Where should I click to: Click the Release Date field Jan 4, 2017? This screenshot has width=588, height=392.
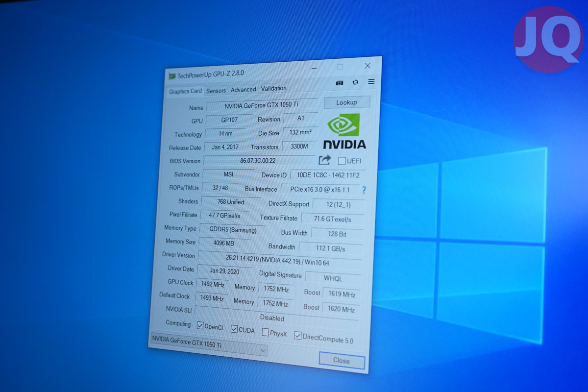[x=225, y=147]
